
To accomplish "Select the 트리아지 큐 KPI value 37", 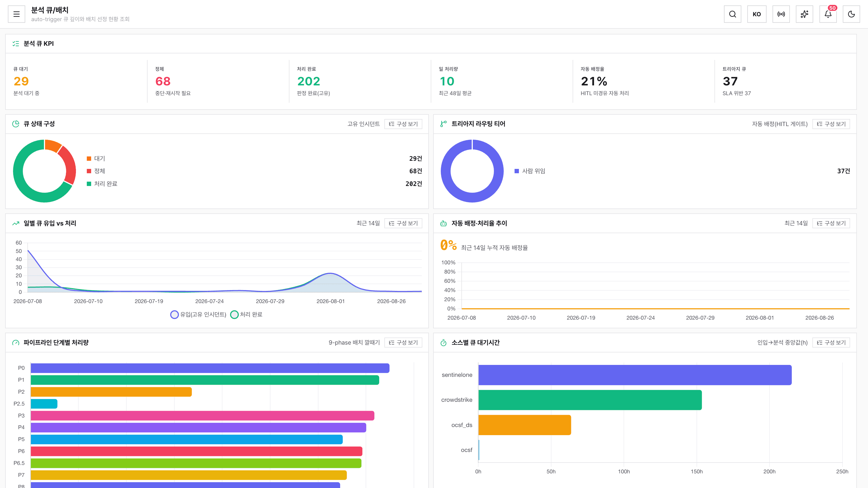I will [730, 81].
